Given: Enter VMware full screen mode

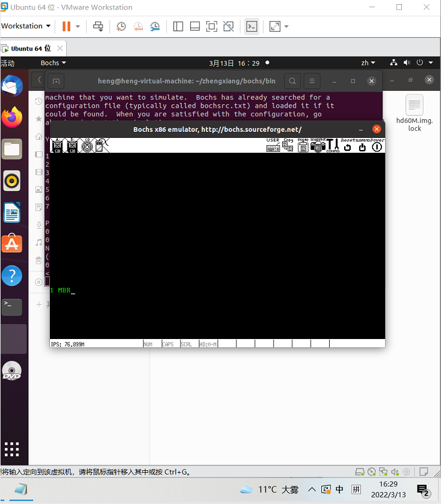Looking at the screenshot, I should (211, 26).
